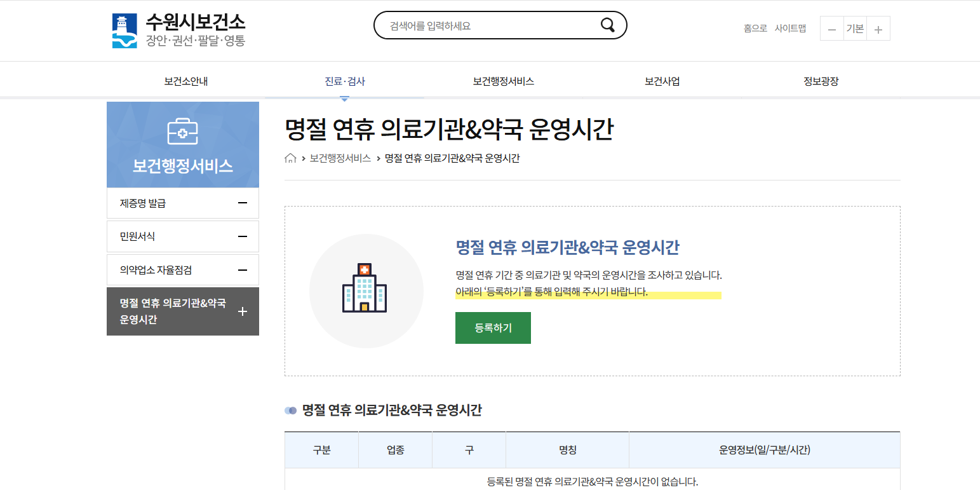The height and width of the screenshot is (490, 980).
Task: Click 보건행정서비스 in the breadcrumb
Action: coord(340,158)
